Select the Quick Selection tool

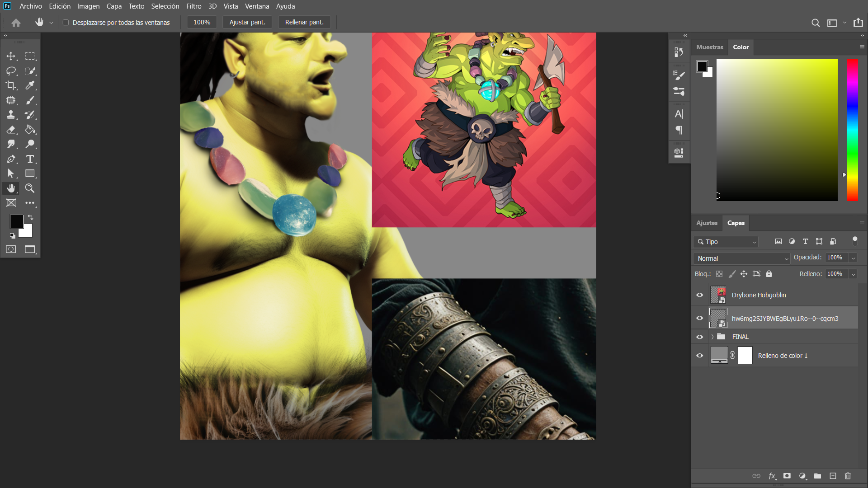coord(30,71)
